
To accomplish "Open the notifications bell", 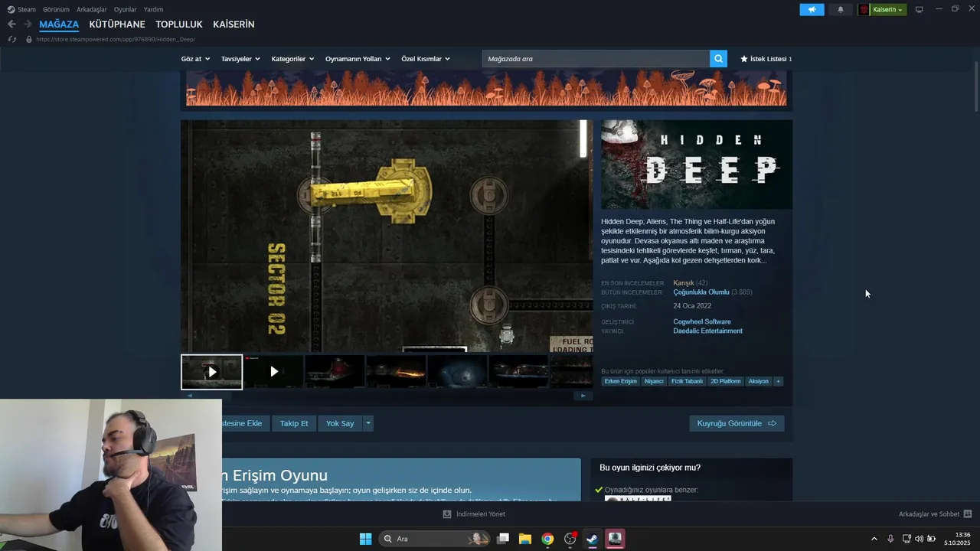I will point(841,9).
